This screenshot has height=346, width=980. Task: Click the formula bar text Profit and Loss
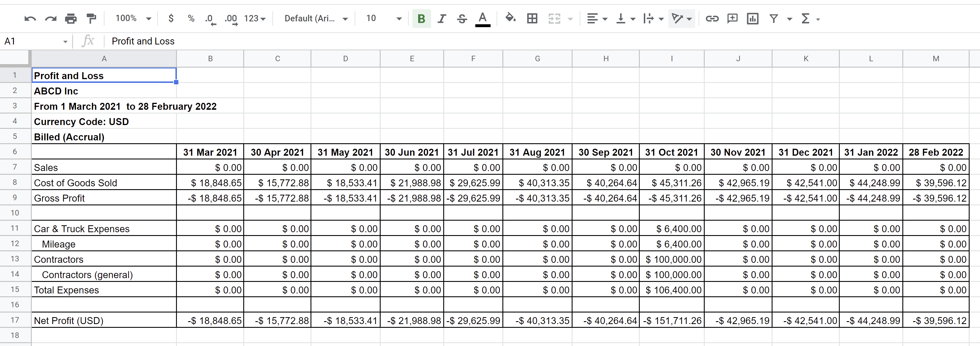point(143,41)
